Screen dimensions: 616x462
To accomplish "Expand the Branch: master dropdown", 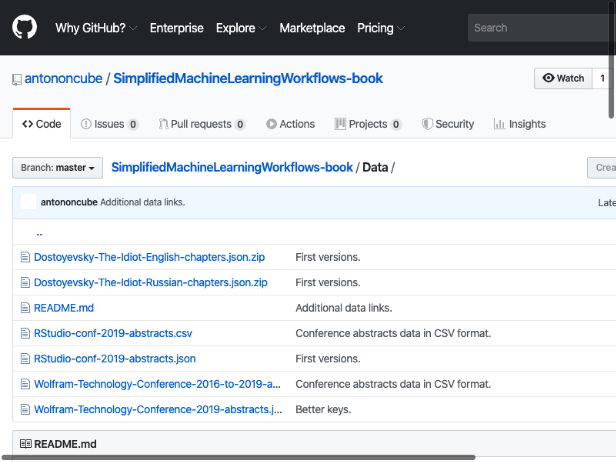I will click(x=58, y=168).
